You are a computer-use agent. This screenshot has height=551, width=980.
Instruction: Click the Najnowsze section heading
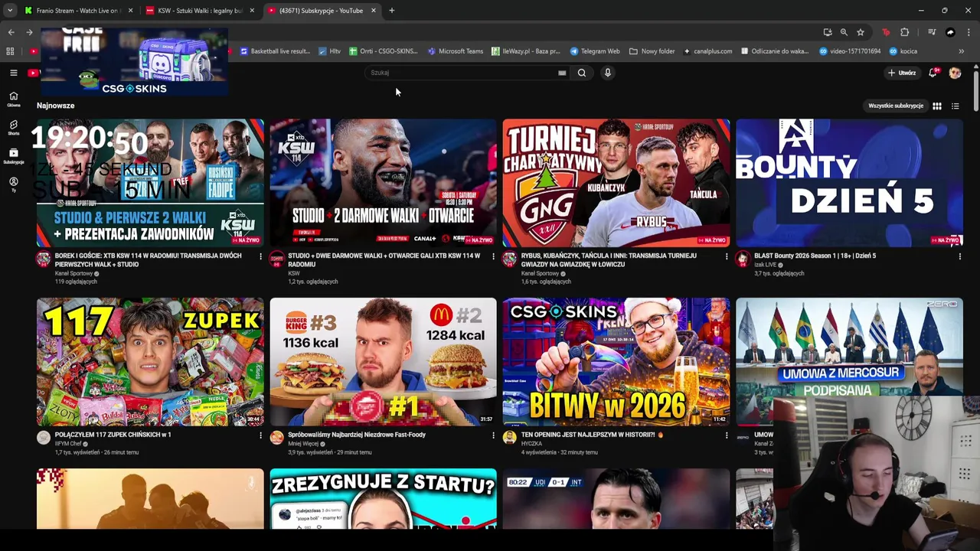click(x=56, y=106)
